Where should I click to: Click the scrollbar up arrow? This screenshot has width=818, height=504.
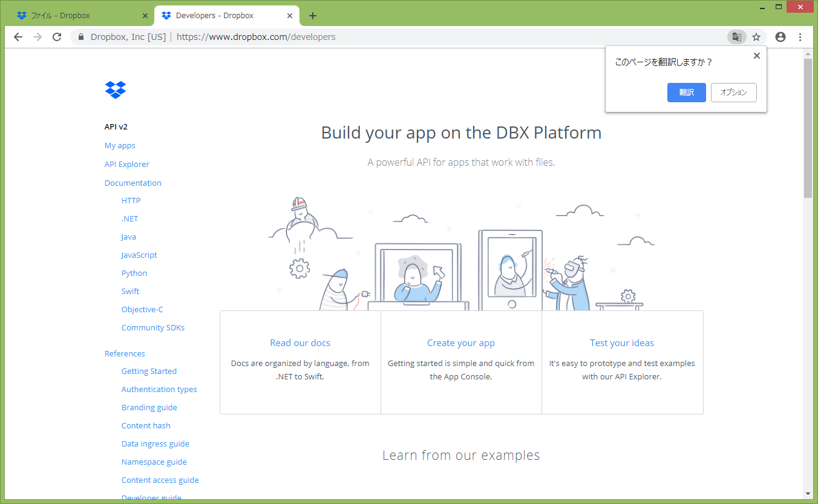tap(808, 54)
